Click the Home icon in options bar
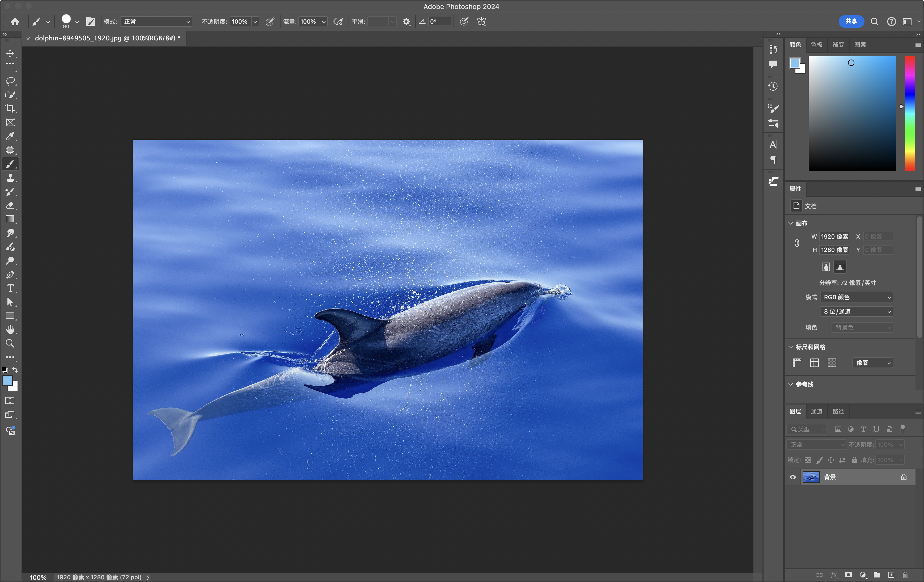 15,22
